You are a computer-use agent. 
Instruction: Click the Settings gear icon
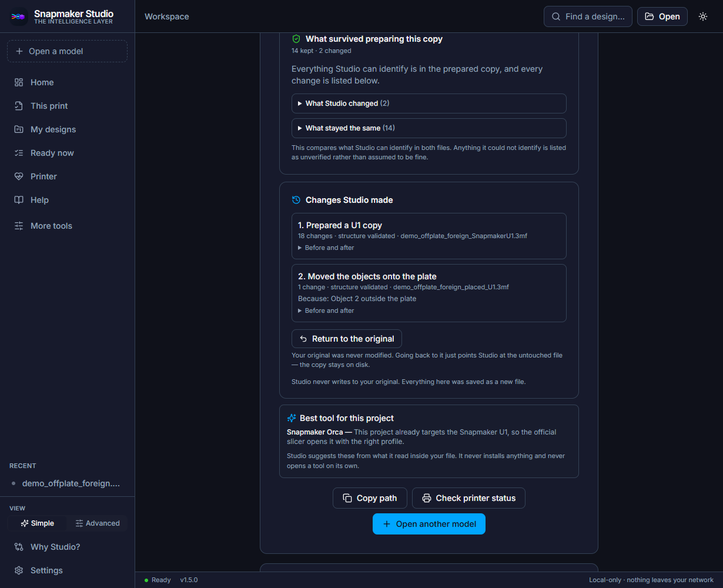(19, 570)
